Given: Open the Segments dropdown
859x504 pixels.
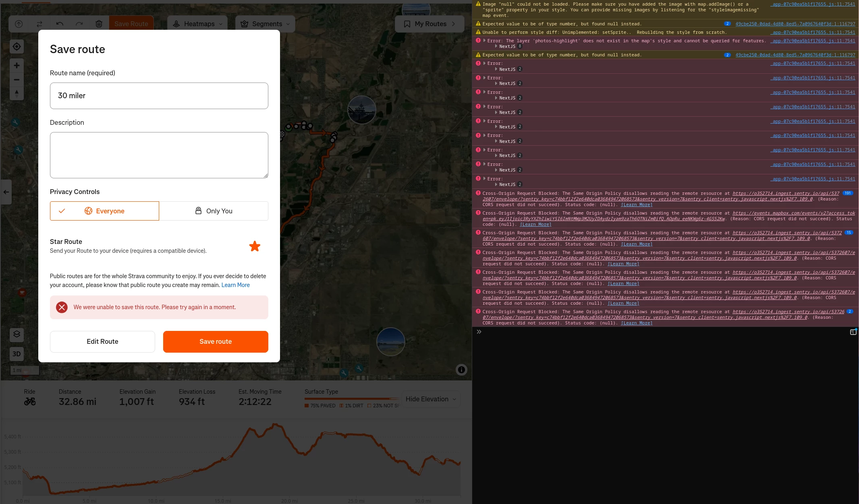Looking at the screenshot, I should coord(265,24).
